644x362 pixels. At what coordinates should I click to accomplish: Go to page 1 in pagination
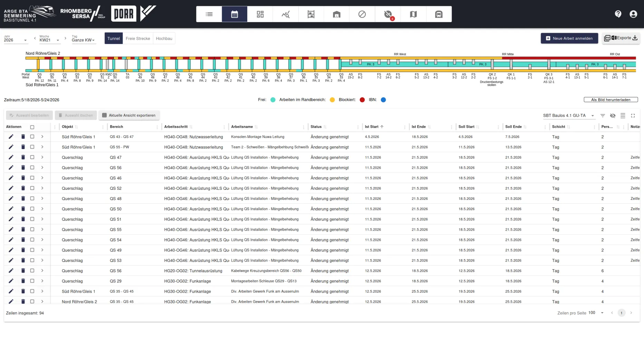(x=622, y=313)
